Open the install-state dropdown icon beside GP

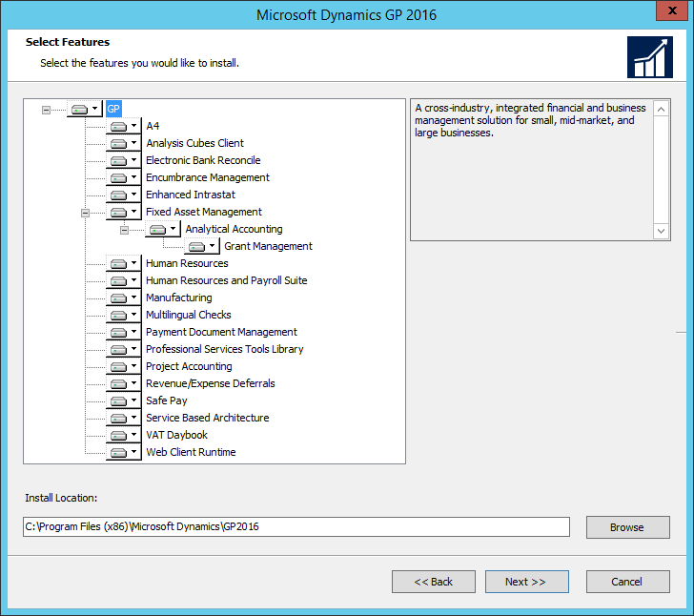pos(85,109)
